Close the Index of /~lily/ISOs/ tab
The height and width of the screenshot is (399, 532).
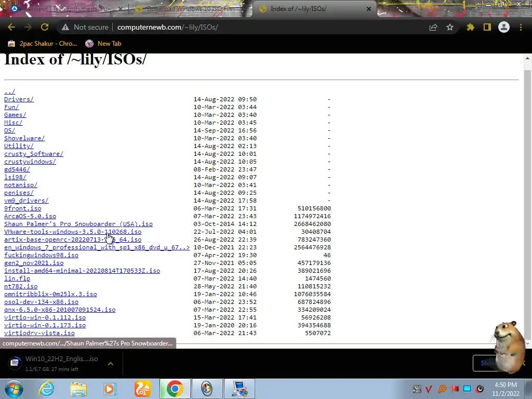pos(369,9)
